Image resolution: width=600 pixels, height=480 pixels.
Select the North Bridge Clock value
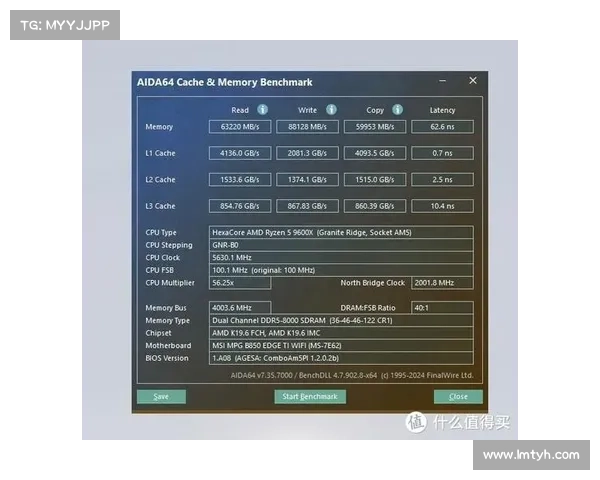pos(442,283)
